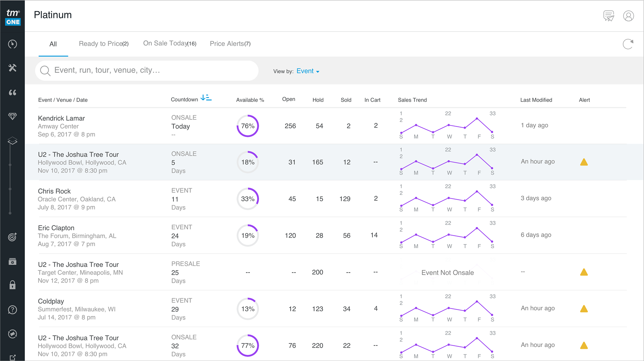644x361 pixels.
Task: Open the Kendrick Lamar event
Action: pos(61,118)
